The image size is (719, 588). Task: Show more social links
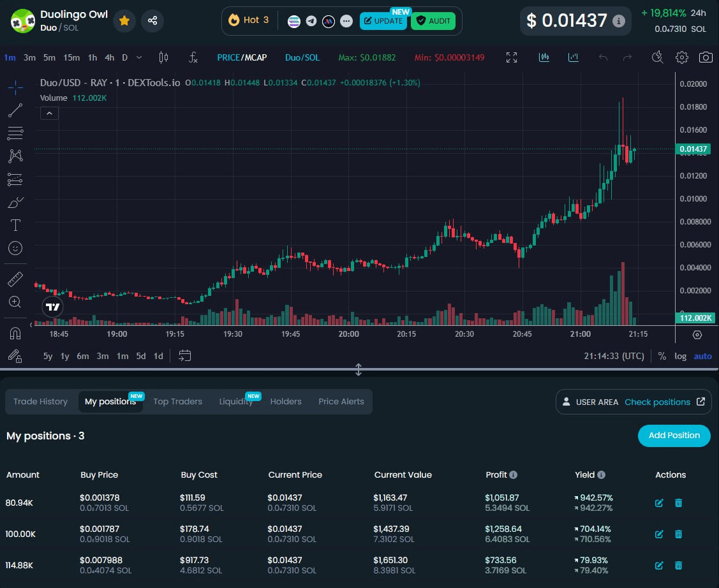tap(346, 21)
